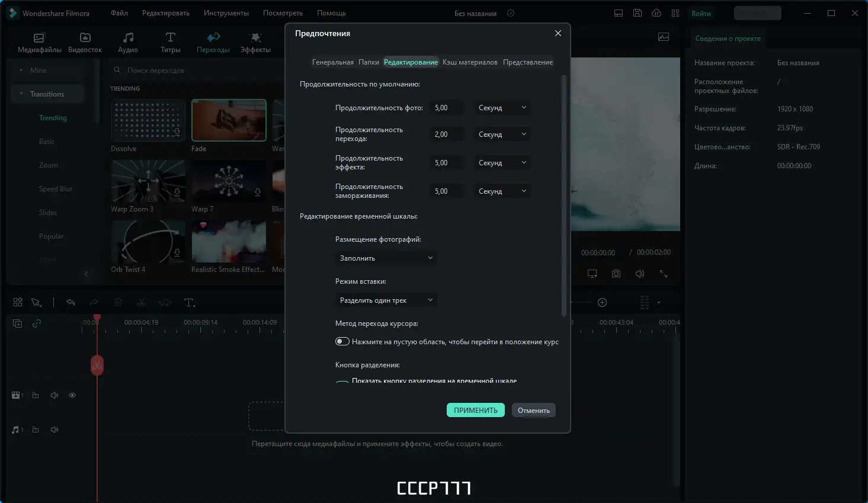Toggle visibility eye on video track 1
The image size is (868, 503).
(x=72, y=395)
